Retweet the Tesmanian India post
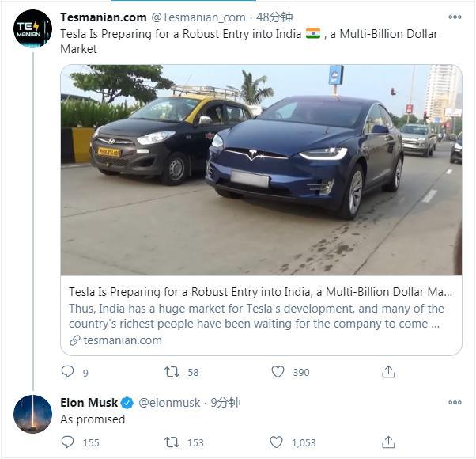This screenshot has width=476, height=459. (172, 372)
